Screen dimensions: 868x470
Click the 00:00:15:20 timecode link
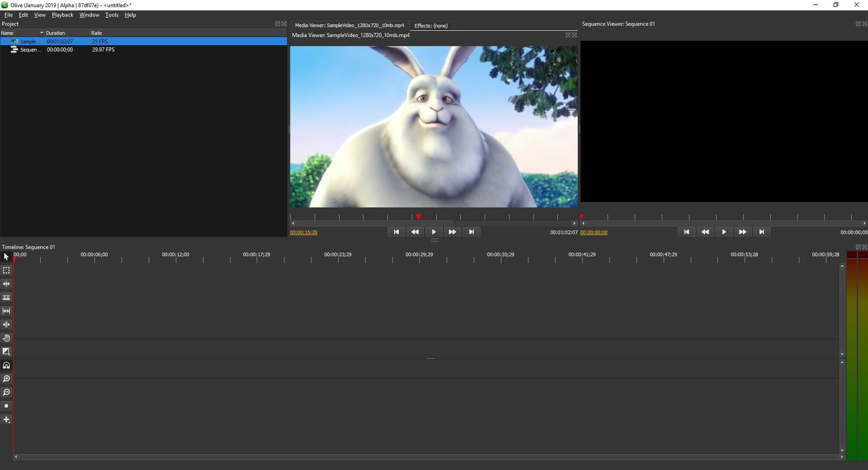coord(303,232)
